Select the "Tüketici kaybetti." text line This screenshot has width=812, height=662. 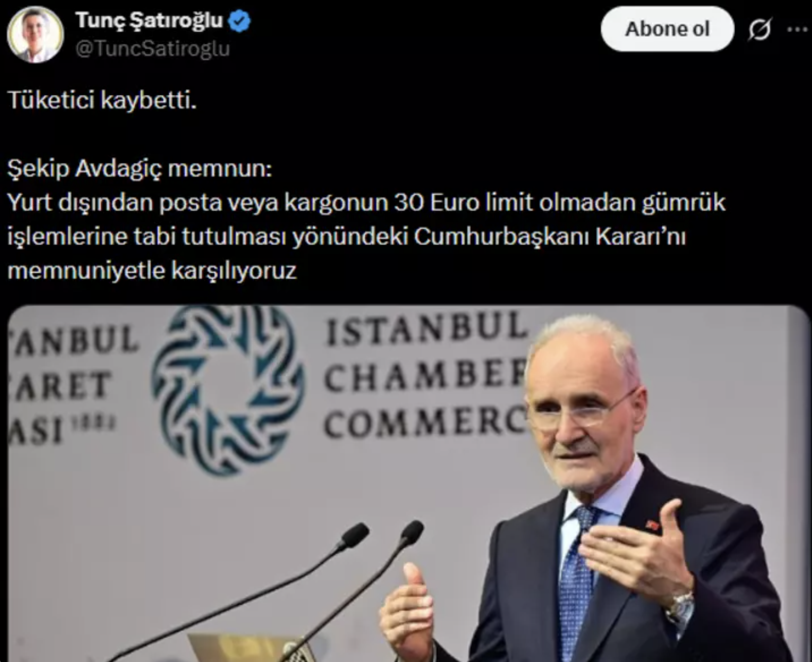pos(102,100)
